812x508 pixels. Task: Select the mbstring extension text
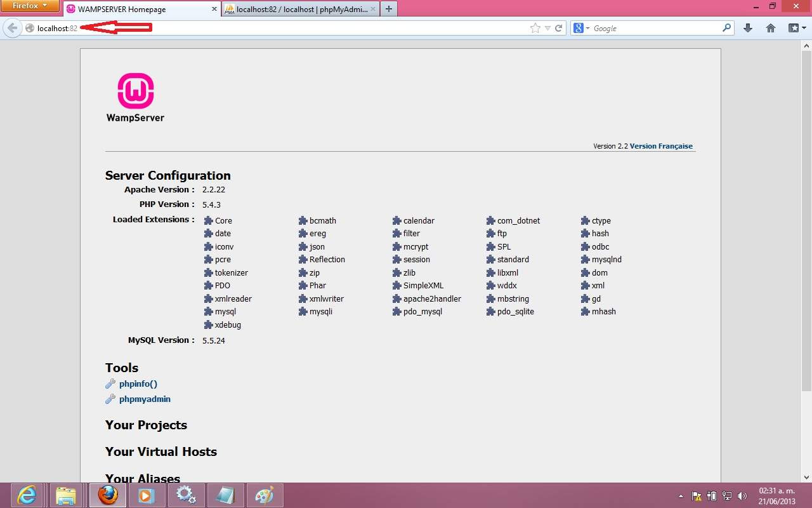[513, 298]
